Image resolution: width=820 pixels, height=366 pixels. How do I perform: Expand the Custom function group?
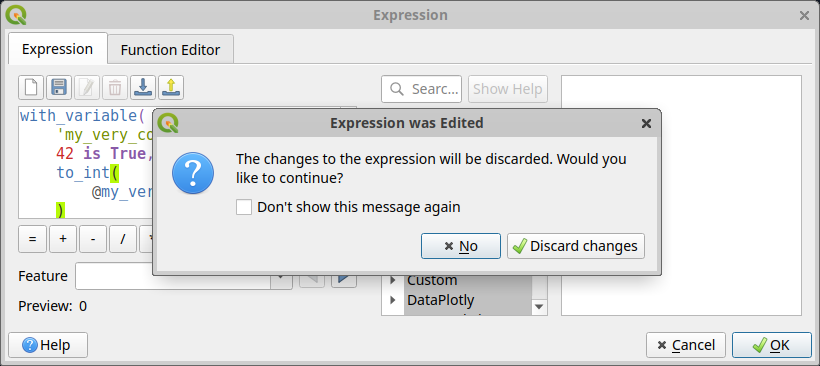[393, 280]
